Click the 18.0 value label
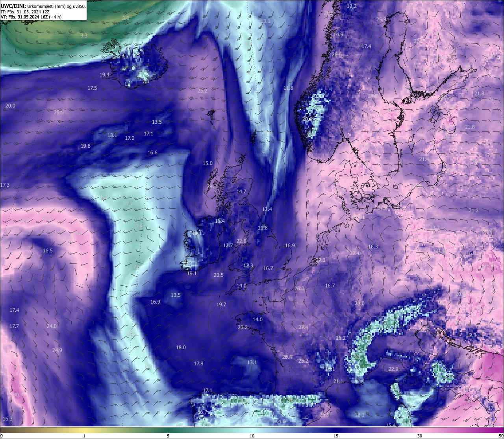 (x=181, y=347)
